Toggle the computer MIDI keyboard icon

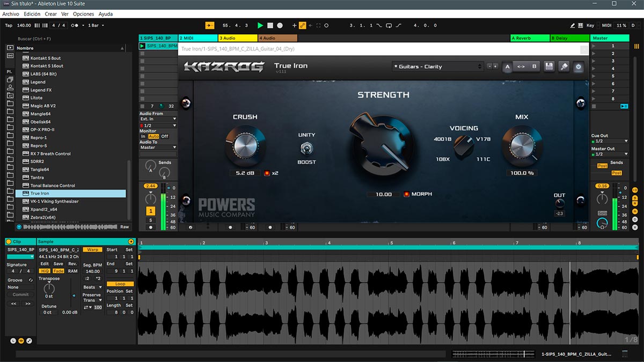click(580, 25)
